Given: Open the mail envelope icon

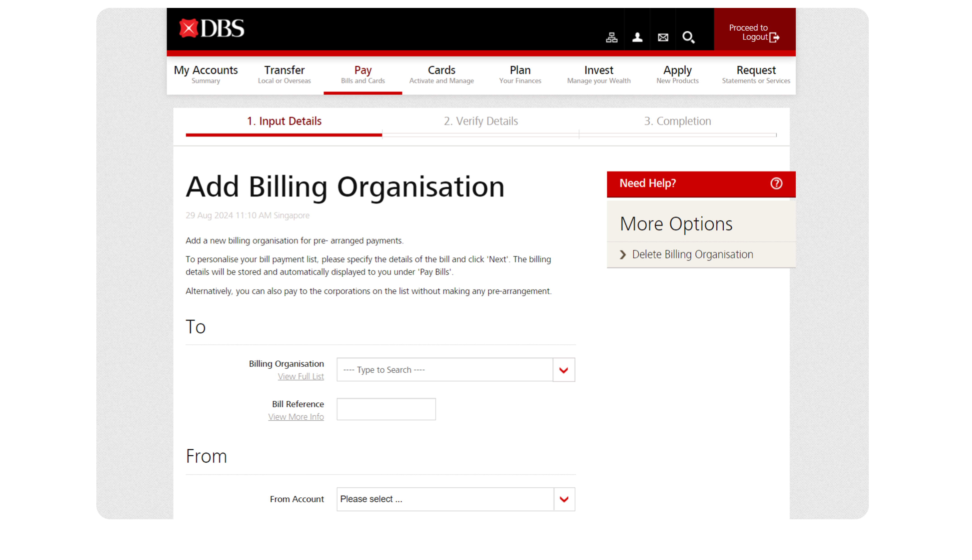Looking at the screenshot, I should pos(662,37).
